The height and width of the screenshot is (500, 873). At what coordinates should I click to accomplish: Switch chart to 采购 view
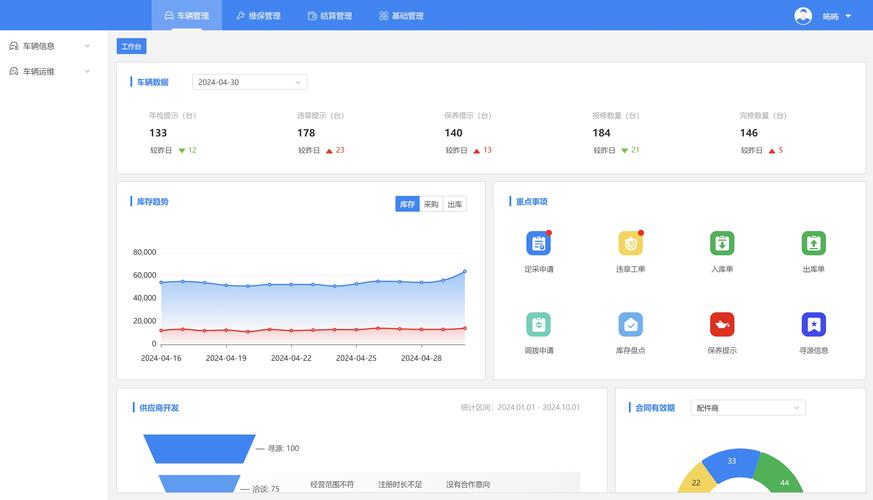(431, 204)
